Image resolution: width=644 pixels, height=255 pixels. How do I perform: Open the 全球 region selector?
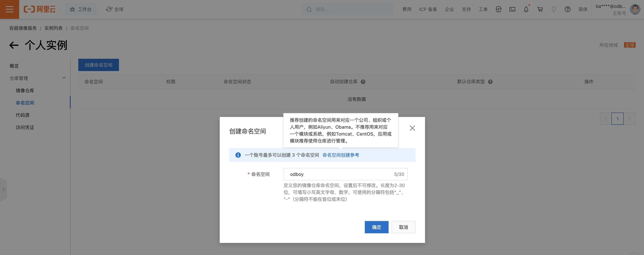point(115,10)
